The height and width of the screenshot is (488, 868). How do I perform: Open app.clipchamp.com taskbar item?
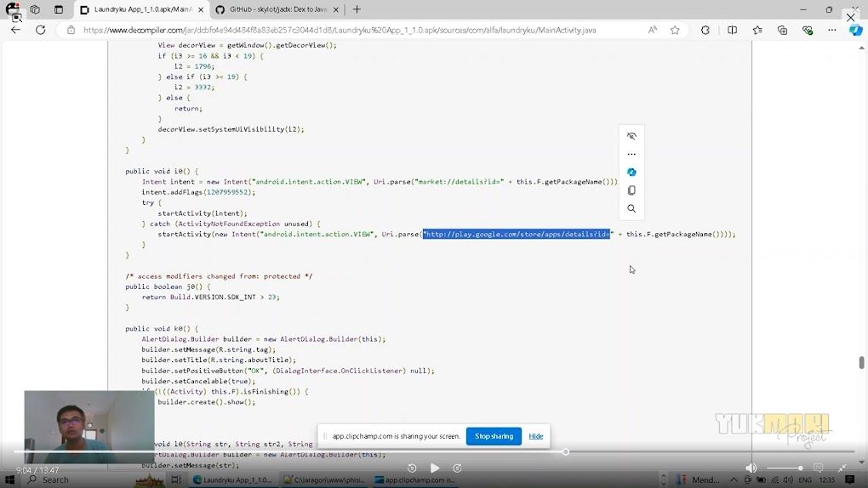click(415, 479)
